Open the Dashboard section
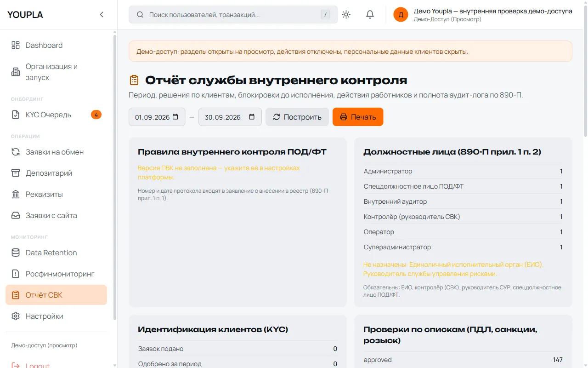 tap(56, 45)
